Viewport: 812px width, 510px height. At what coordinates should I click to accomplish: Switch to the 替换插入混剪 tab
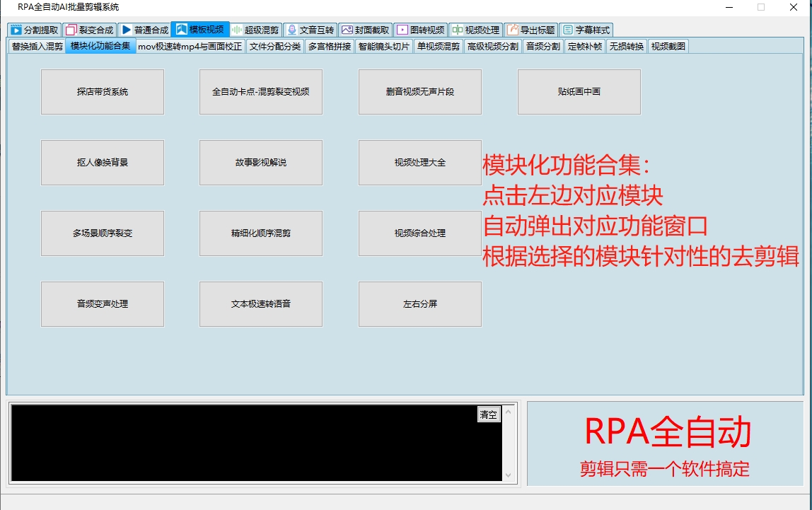[x=34, y=45]
